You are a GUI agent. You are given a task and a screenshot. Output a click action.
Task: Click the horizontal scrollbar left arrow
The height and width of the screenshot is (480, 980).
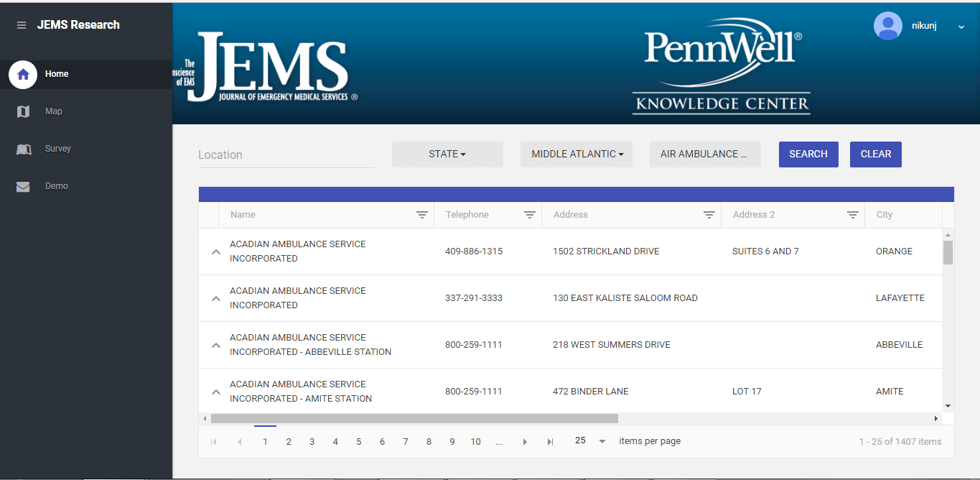click(x=205, y=418)
